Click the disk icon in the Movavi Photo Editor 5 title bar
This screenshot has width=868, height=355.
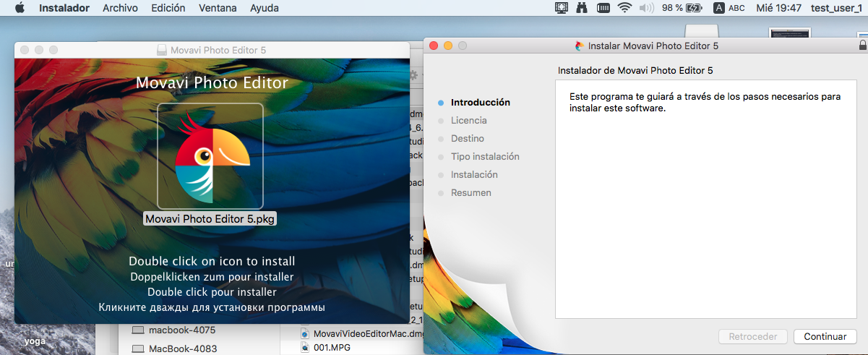click(162, 50)
